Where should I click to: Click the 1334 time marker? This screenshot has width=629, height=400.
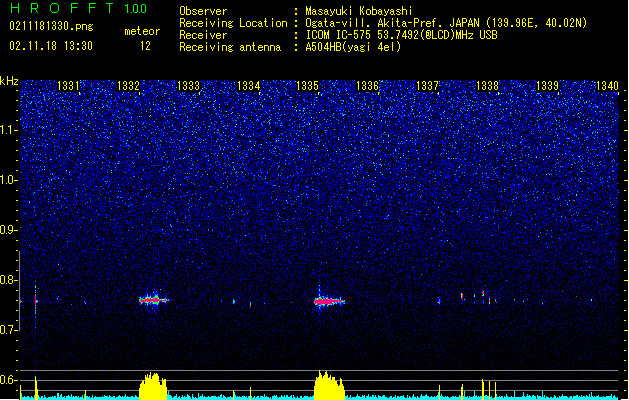click(x=248, y=86)
